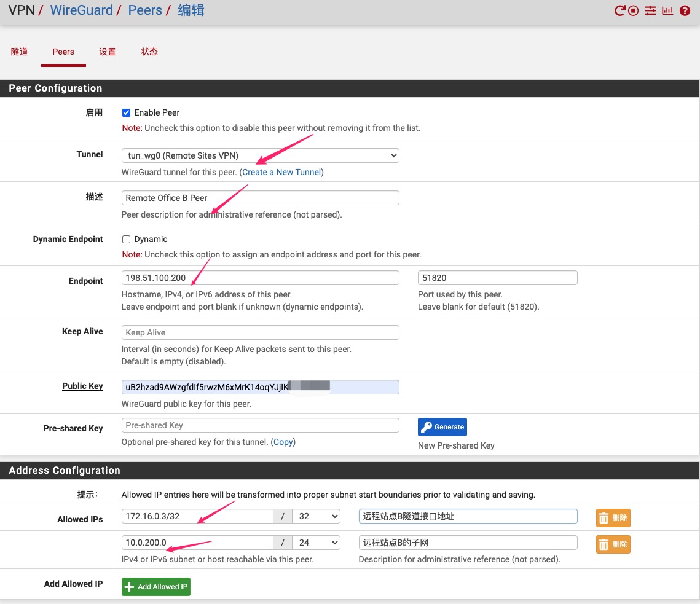Open the /24 subnet mask dropdown

coord(317,543)
